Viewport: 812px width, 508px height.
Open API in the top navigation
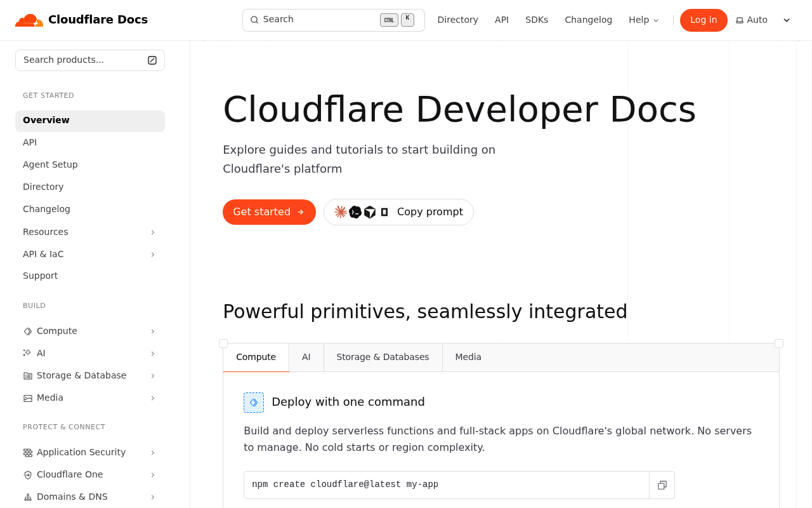tap(502, 20)
